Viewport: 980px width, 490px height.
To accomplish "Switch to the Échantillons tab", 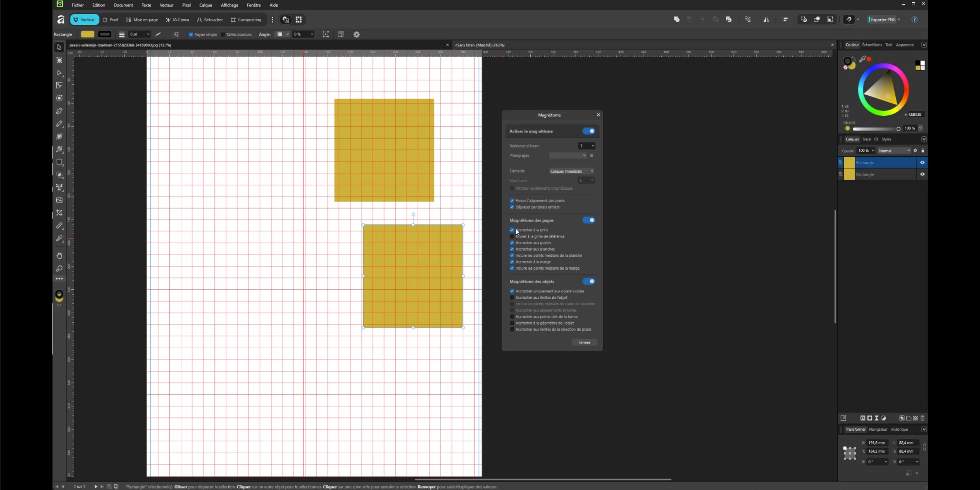I will (x=872, y=45).
